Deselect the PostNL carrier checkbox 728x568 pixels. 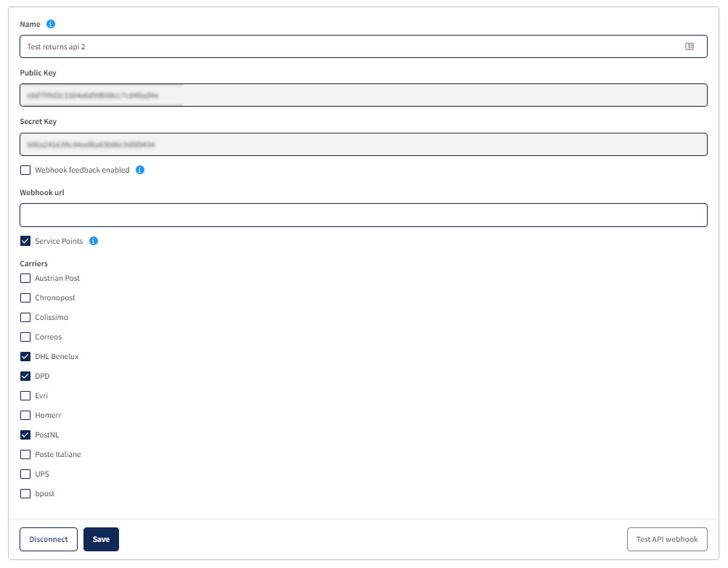(25, 435)
